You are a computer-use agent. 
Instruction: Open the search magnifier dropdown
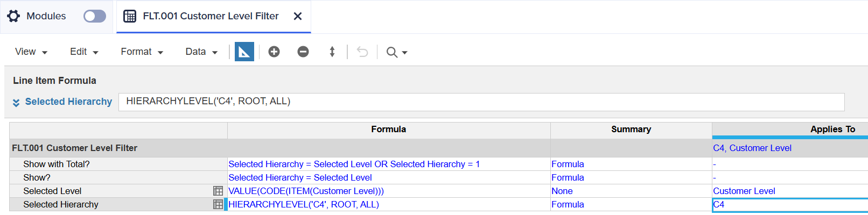tap(397, 52)
